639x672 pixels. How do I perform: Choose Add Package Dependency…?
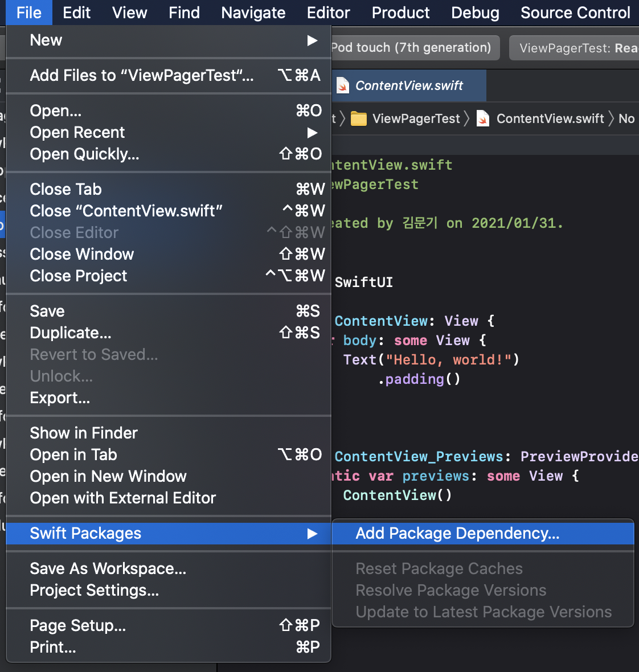tap(483, 533)
